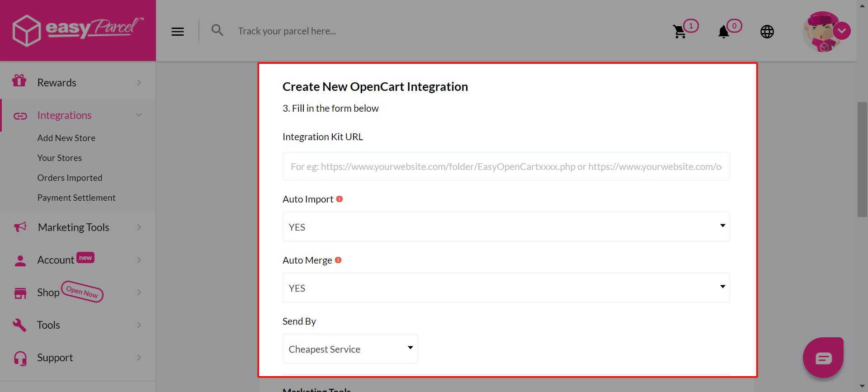The height and width of the screenshot is (392, 868).
Task: Select Add New Store submenu item
Action: pyautogui.click(x=66, y=138)
